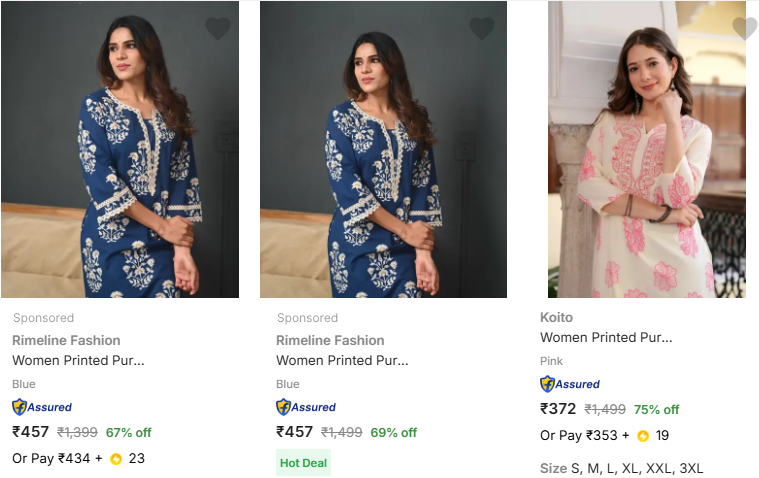Click Assured badge on first product
759x478 pixels.
[x=42, y=407]
